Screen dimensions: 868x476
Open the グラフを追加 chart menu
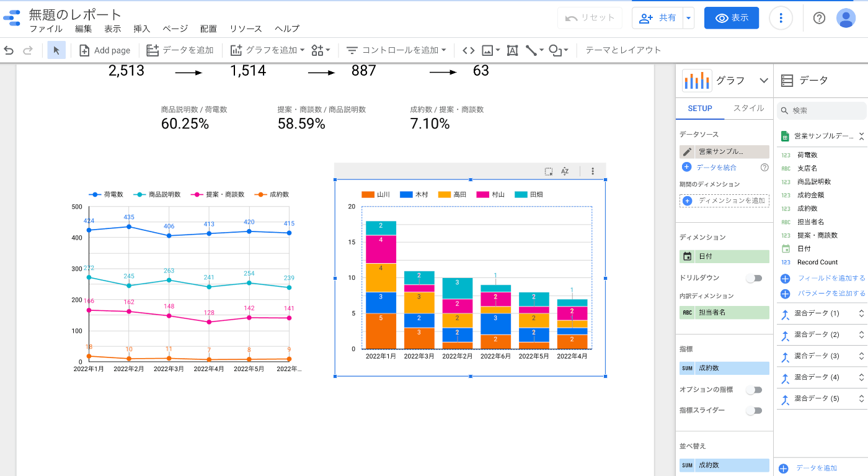pos(267,50)
